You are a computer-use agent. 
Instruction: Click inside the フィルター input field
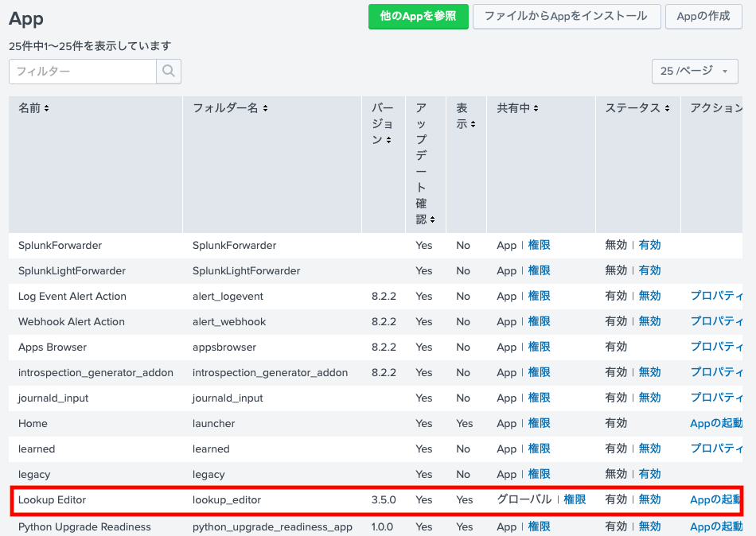coord(80,71)
